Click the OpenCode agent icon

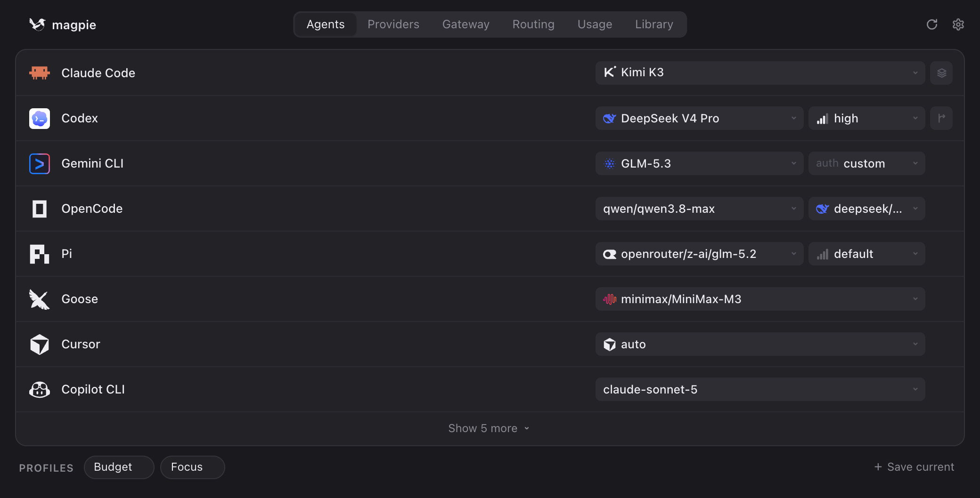pos(40,209)
